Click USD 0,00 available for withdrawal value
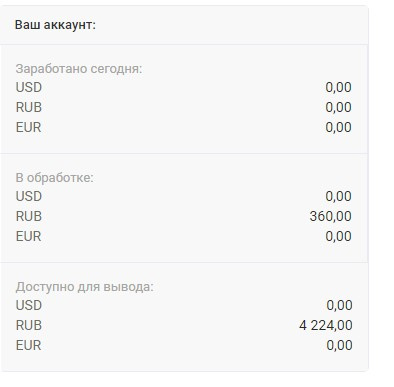 click(x=339, y=305)
